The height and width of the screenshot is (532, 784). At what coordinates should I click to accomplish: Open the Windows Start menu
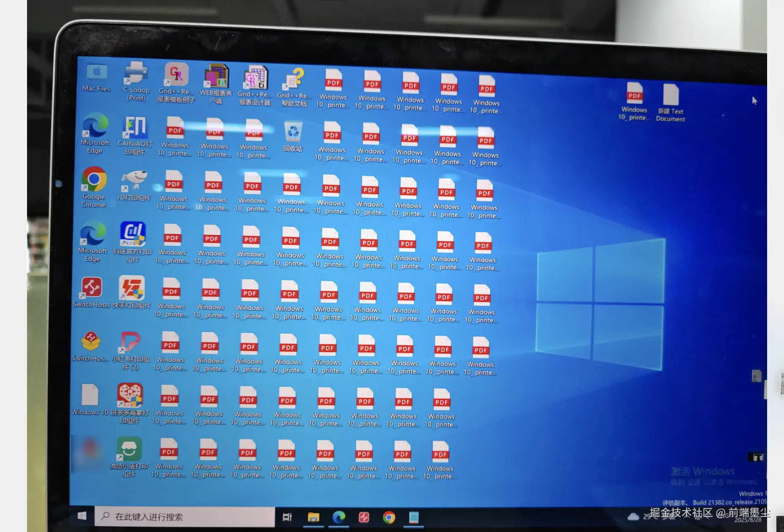pos(82,516)
